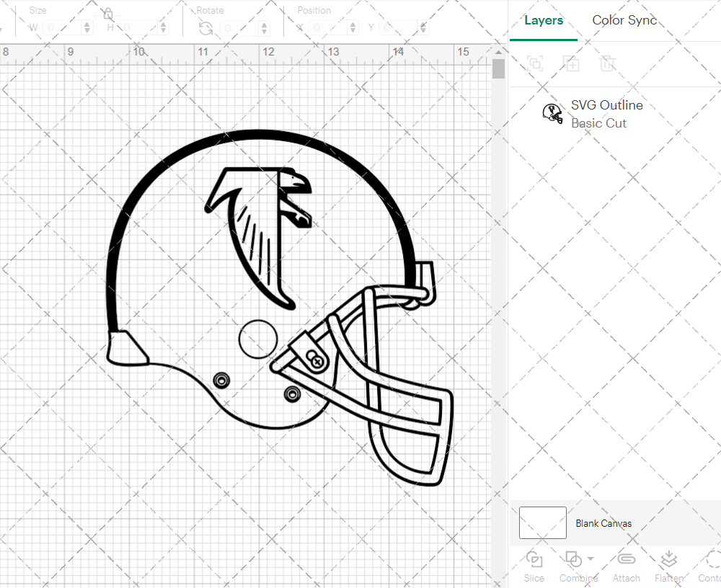
Task: Click the SVG Outline layer thumbnail
Action: [552, 112]
